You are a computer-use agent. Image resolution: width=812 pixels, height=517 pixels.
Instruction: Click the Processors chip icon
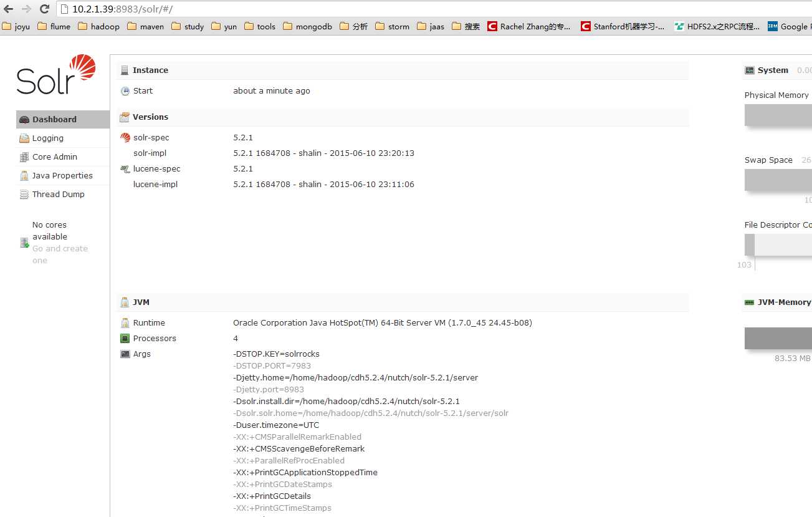(125, 338)
